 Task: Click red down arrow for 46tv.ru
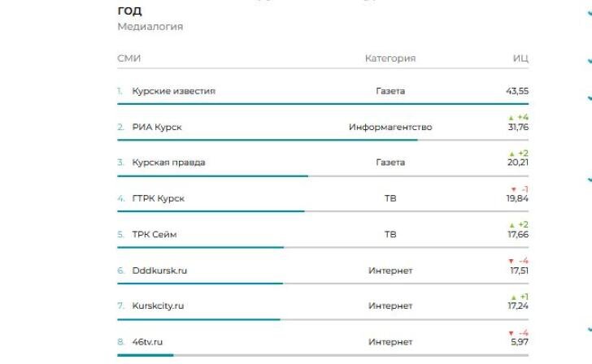point(511,333)
